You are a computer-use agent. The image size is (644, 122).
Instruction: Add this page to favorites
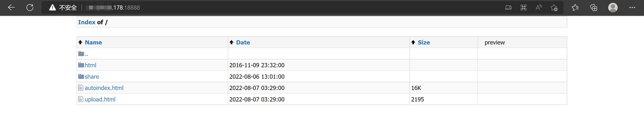(x=554, y=8)
